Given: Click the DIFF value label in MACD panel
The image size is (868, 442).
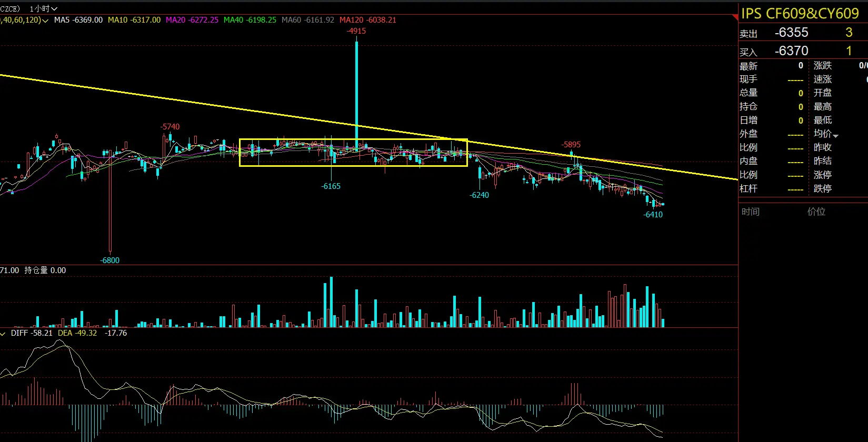Looking at the screenshot, I should (x=32, y=333).
